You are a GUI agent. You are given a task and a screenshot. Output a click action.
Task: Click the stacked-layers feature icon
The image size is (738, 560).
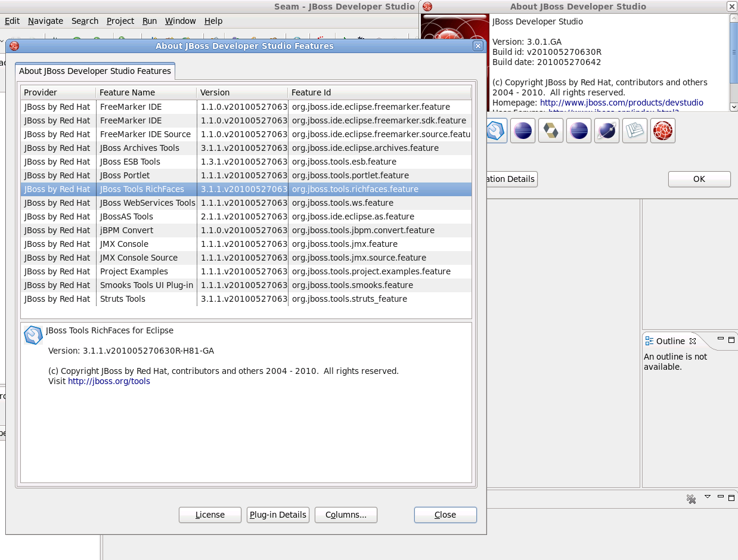(635, 131)
